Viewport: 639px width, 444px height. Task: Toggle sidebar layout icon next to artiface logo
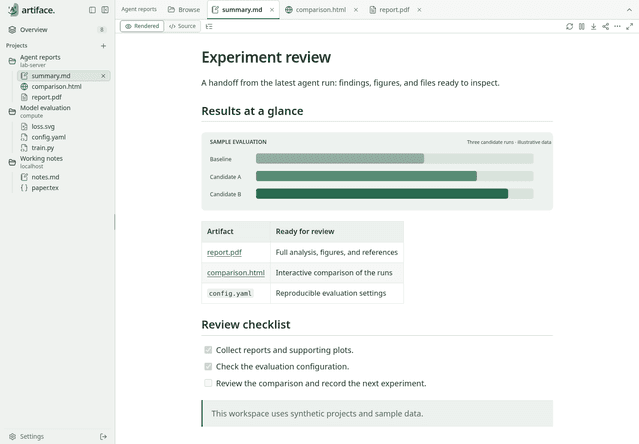93,10
